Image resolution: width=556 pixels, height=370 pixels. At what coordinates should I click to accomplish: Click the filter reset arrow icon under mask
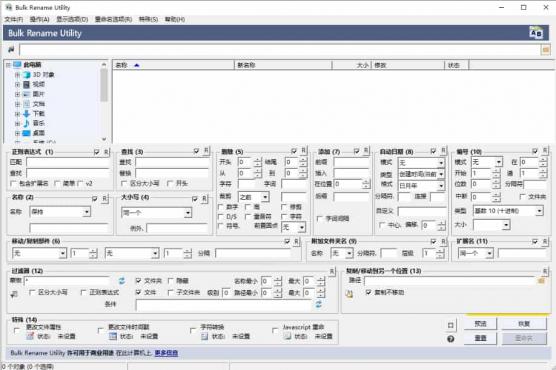[x=14, y=294]
